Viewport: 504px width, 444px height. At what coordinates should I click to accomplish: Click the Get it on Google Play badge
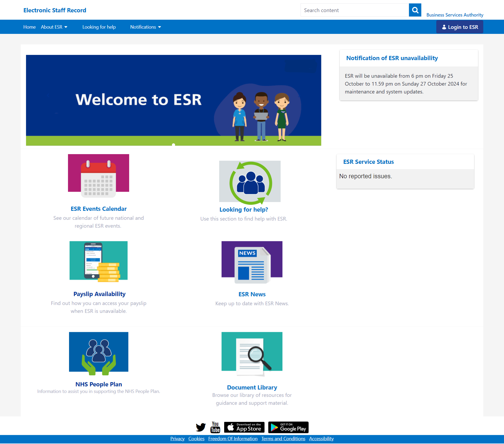[288, 427]
